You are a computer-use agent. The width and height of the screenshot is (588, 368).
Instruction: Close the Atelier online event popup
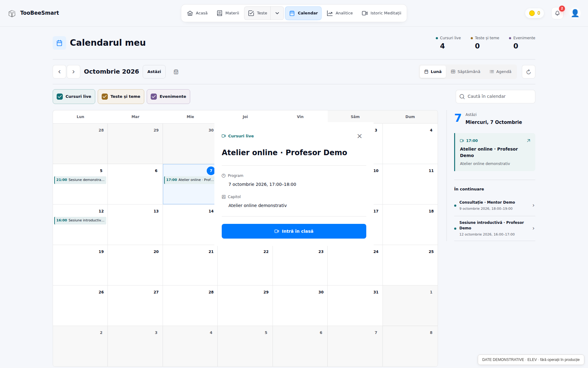(360, 136)
